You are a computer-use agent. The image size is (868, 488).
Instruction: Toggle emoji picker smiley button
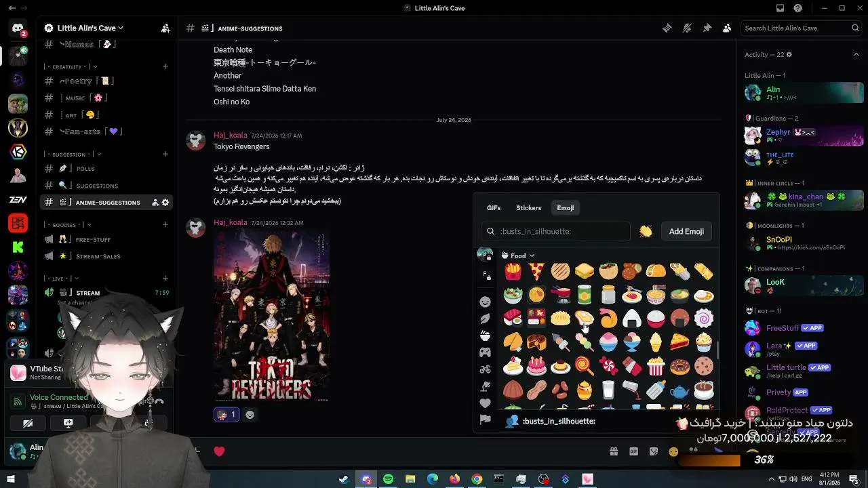coord(673,451)
